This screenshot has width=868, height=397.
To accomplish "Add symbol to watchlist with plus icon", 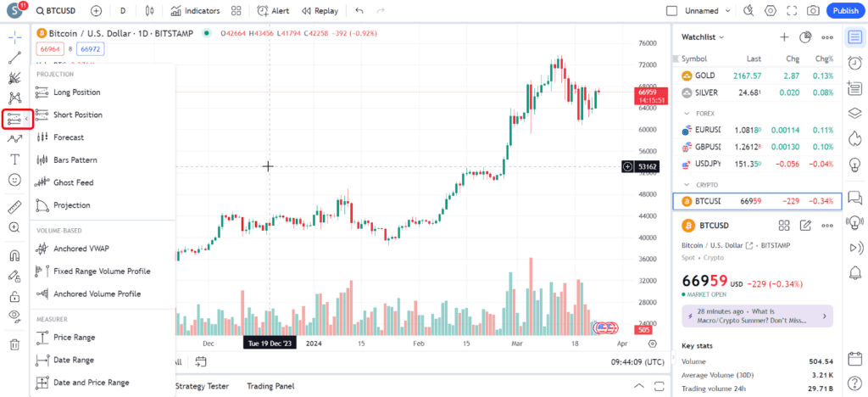I will click(x=784, y=37).
